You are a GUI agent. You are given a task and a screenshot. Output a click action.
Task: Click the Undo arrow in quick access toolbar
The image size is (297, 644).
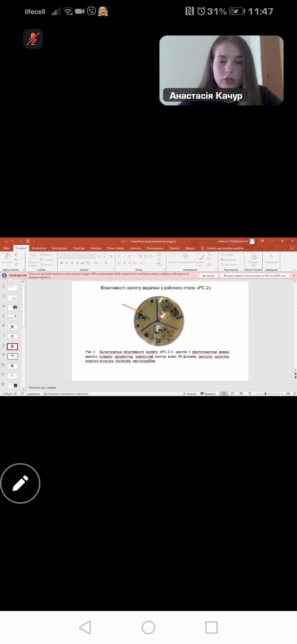click(x=13, y=241)
